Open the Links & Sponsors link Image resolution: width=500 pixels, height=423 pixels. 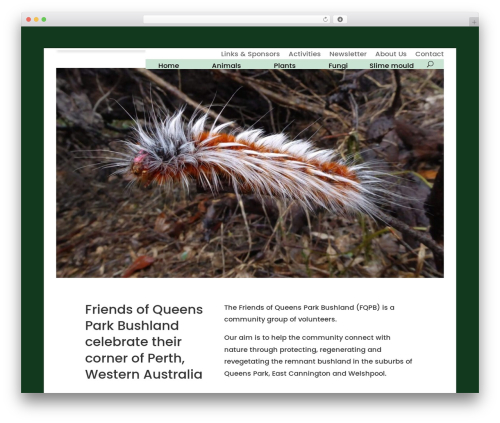pyautogui.click(x=250, y=54)
